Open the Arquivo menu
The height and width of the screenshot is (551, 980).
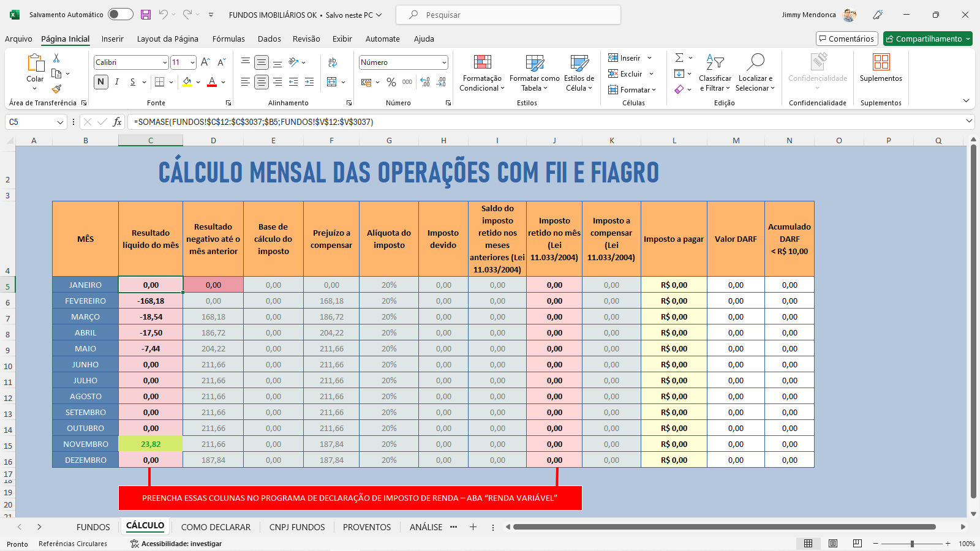point(18,39)
